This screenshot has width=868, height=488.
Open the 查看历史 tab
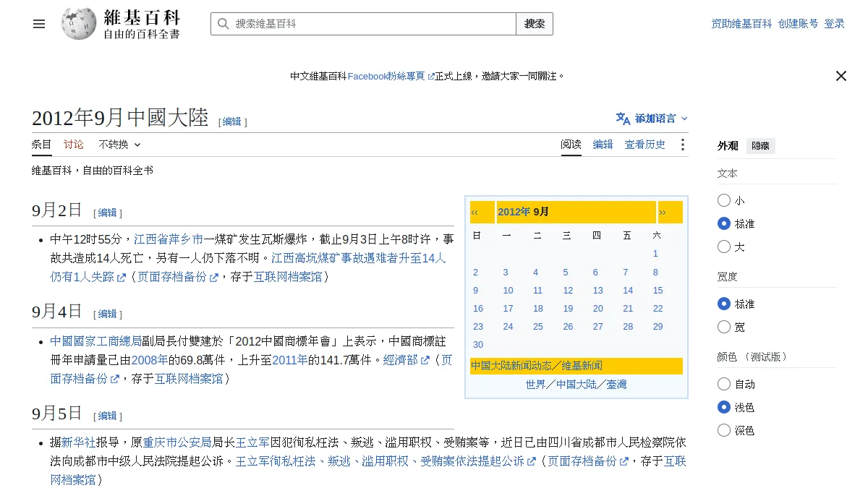click(x=645, y=145)
